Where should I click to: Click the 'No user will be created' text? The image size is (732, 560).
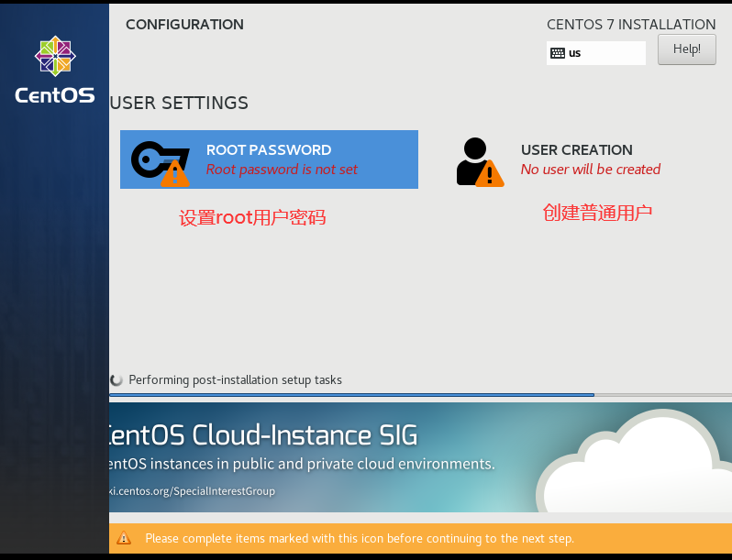pyautogui.click(x=591, y=170)
